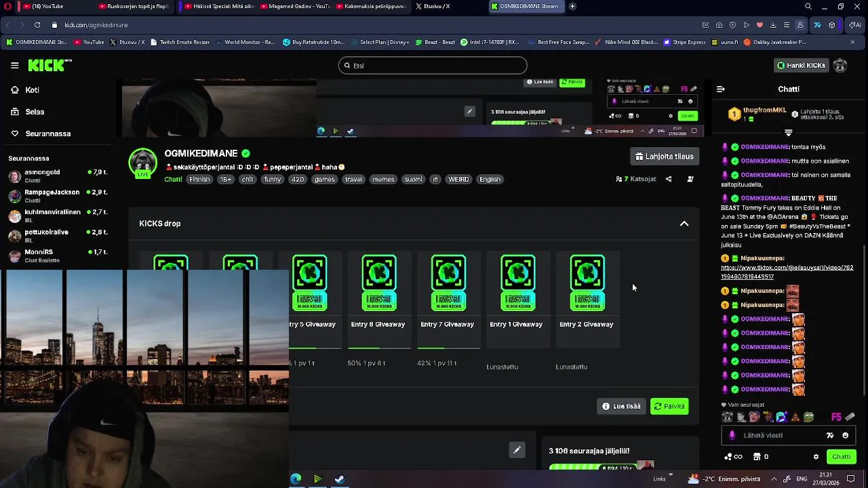Screen dimensions: 868x488
Task: Click the browser snapshot camera icon
Action: (x=719, y=25)
